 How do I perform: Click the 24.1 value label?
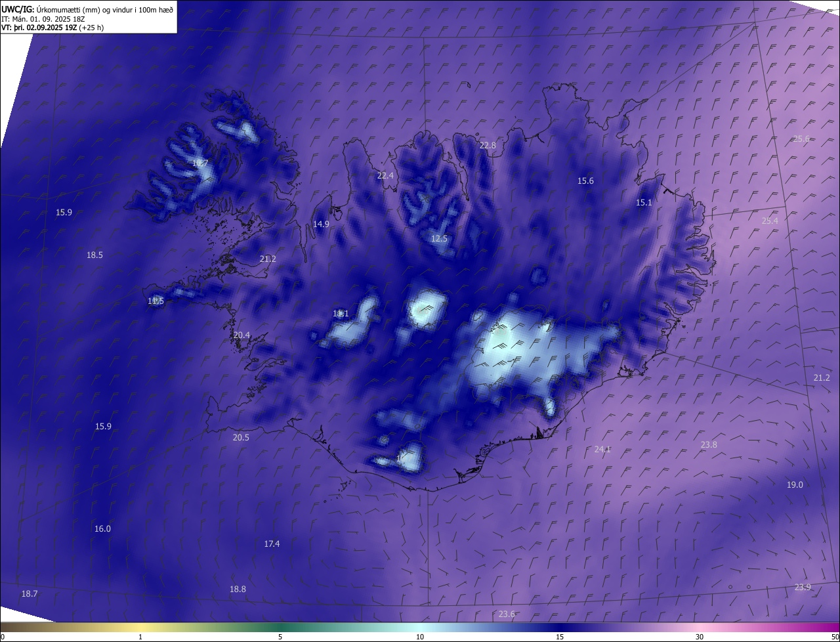[602, 449]
